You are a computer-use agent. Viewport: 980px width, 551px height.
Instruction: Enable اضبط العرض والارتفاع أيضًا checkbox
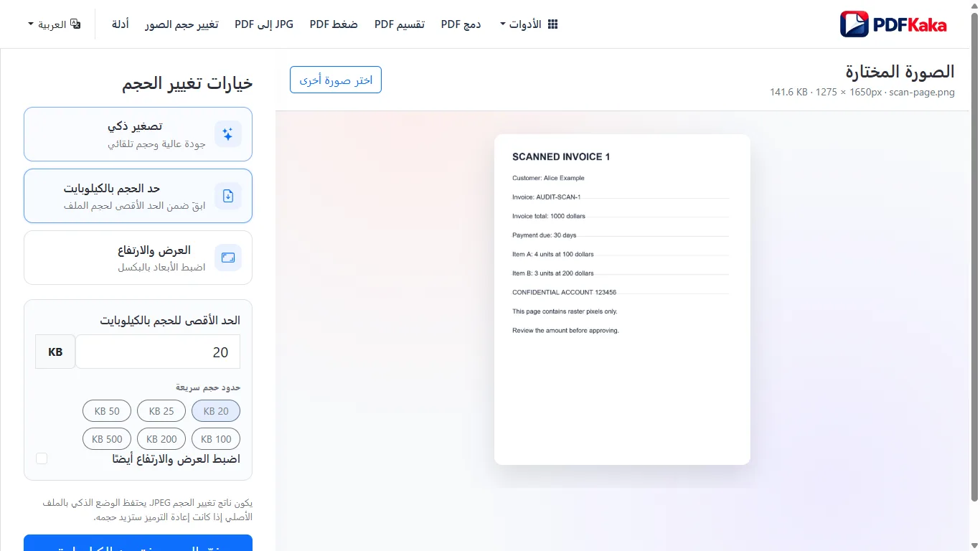[42, 458]
